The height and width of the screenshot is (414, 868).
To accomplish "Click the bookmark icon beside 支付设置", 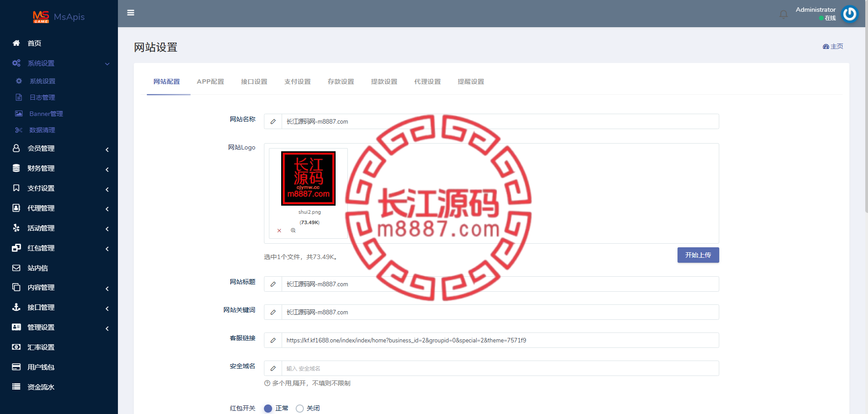I will coord(16,188).
